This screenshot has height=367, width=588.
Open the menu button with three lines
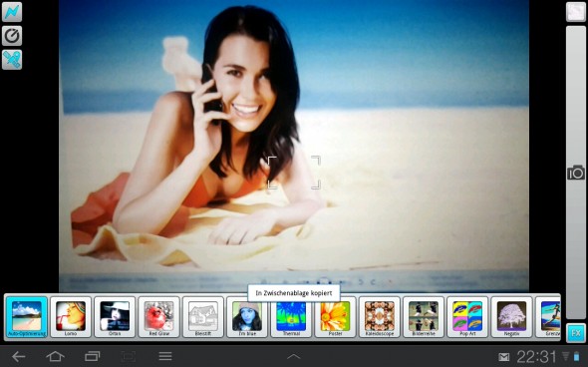point(165,356)
